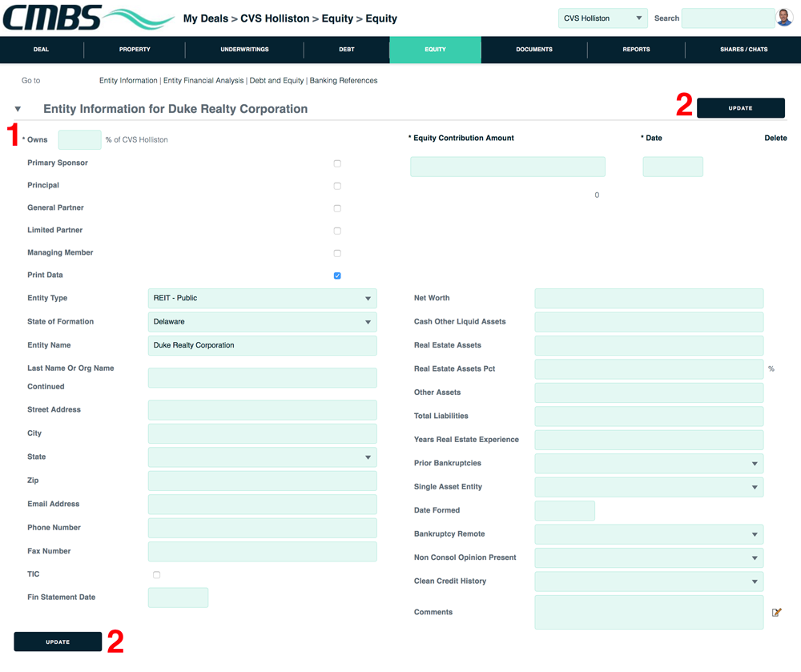Screen dimensions: 801x672
Task: Open the CVS Holliston deal dropdown
Action: pos(603,18)
